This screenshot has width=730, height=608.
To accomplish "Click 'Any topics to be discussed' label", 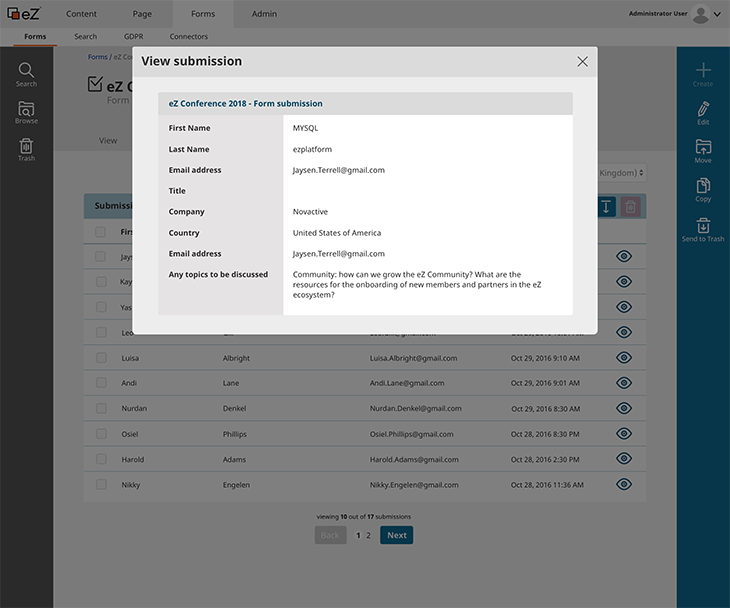I will pyautogui.click(x=218, y=274).
